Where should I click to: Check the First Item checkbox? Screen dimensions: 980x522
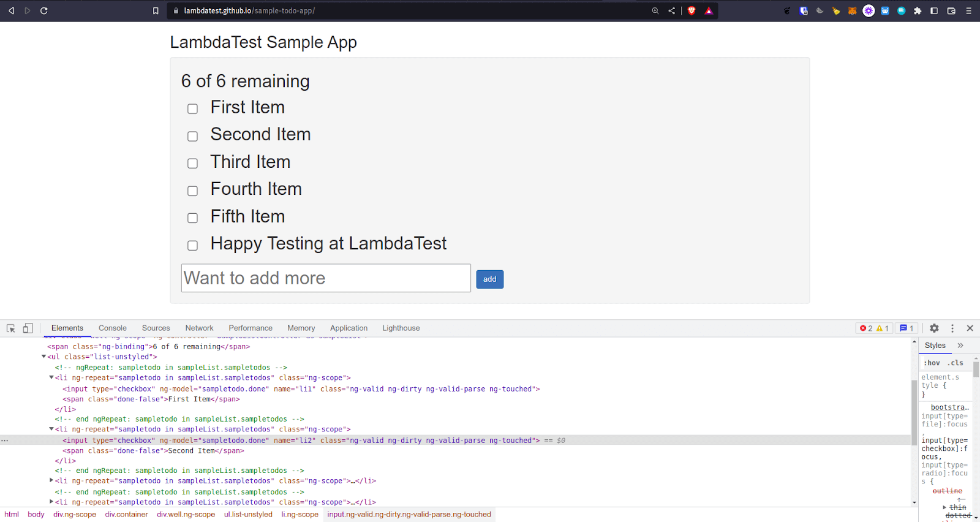tap(192, 108)
